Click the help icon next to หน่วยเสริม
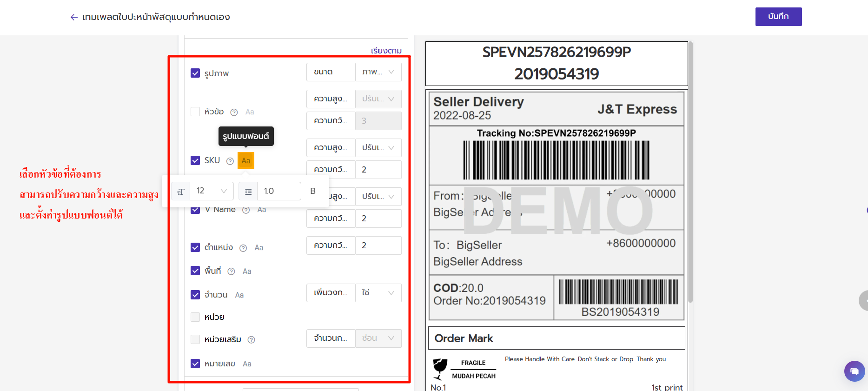This screenshot has width=868, height=391. click(252, 340)
